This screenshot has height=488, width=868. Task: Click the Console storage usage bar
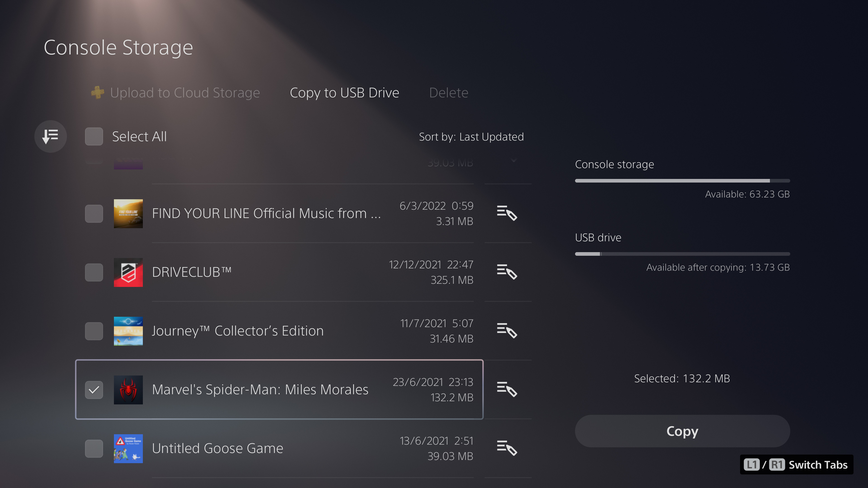pyautogui.click(x=682, y=181)
